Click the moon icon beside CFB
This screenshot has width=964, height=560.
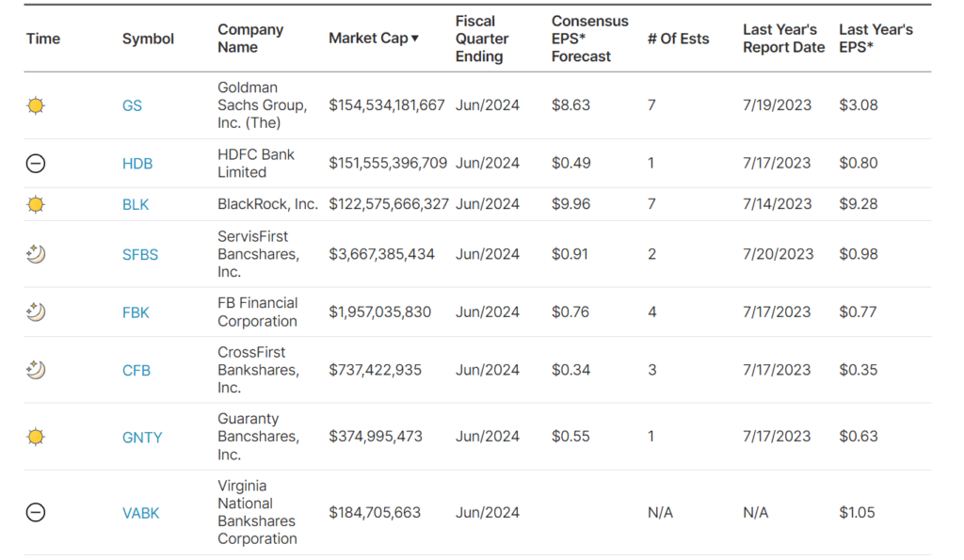click(x=36, y=370)
